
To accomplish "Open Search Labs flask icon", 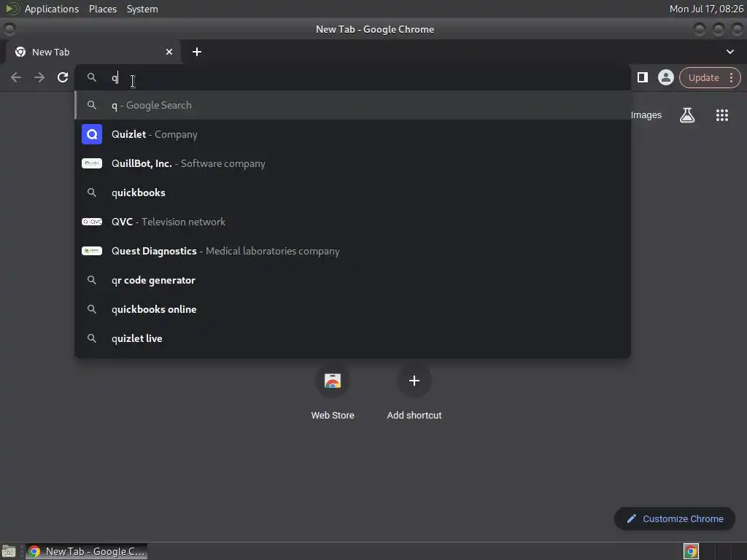I will click(x=687, y=115).
